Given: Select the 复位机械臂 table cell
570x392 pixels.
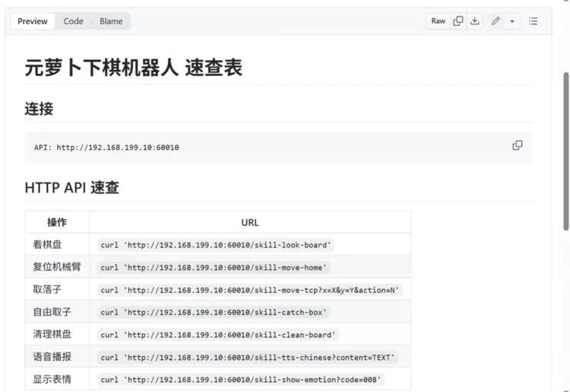Looking at the screenshot, I should coord(57,267).
